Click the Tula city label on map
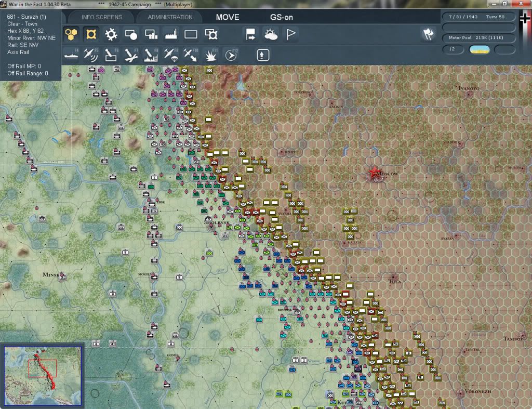The height and width of the screenshot is (409, 532). coord(395,281)
